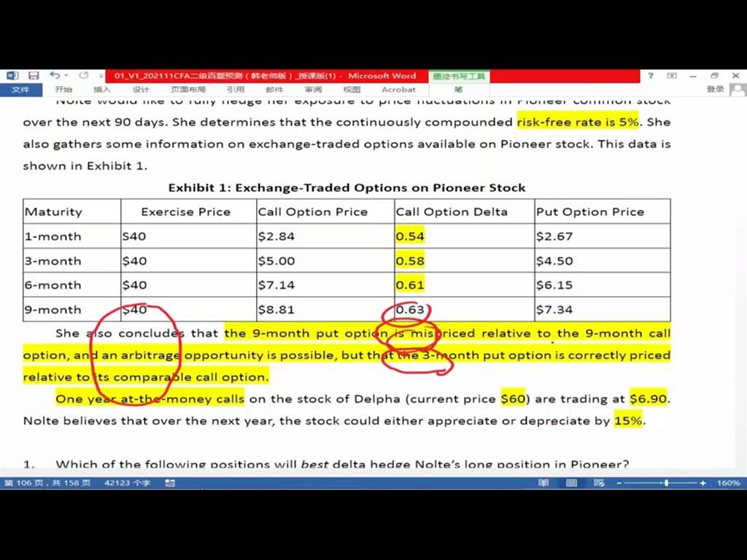The height and width of the screenshot is (560, 747).
Task: Open zoom dialog via 160% label
Action: [729, 483]
